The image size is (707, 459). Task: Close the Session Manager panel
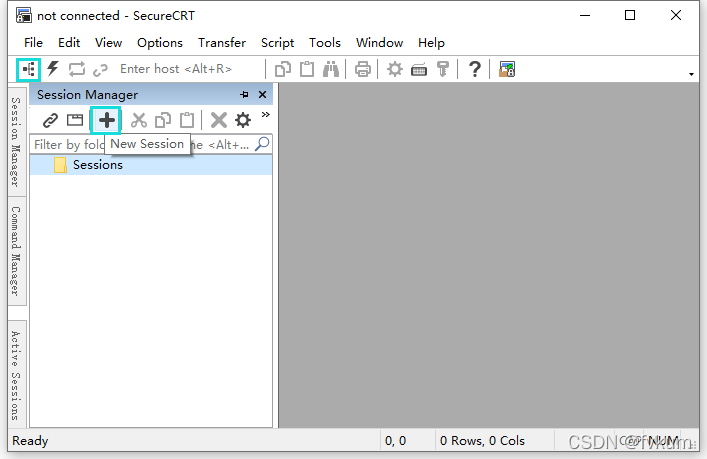point(262,95)
